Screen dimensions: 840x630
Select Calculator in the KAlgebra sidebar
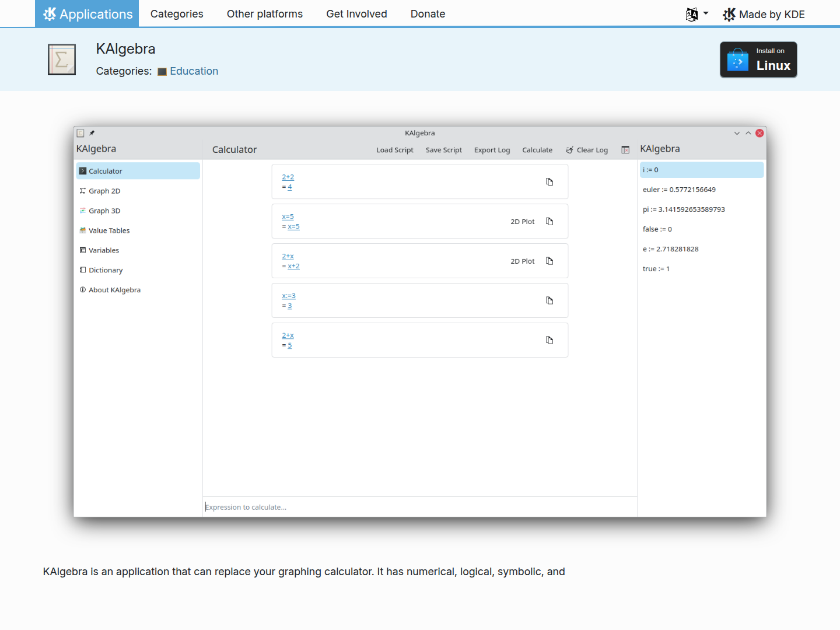138,171
